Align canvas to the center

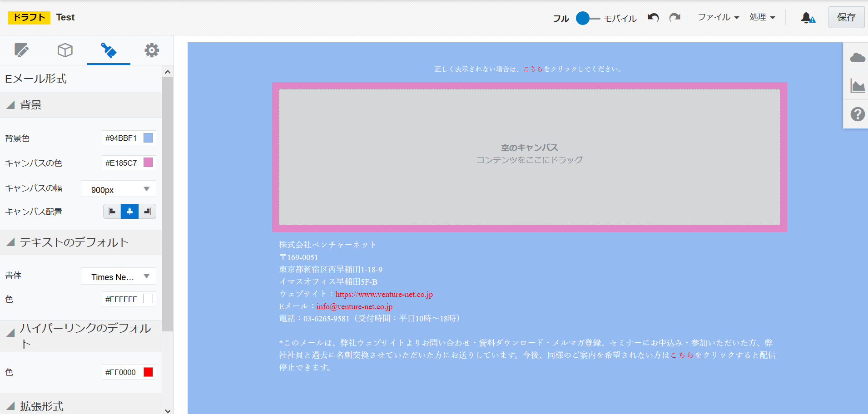tap(129, 212)
